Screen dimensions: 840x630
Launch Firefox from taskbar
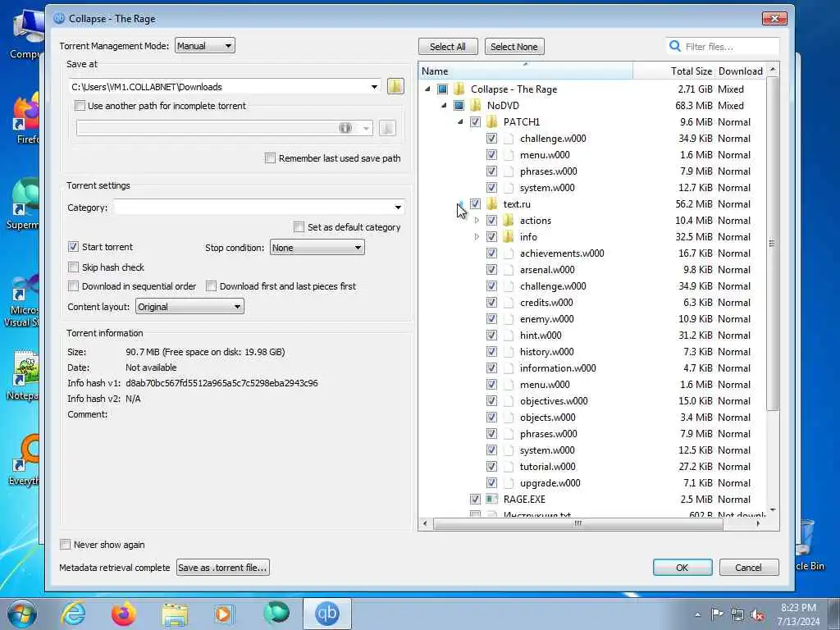tap(124, 614)
